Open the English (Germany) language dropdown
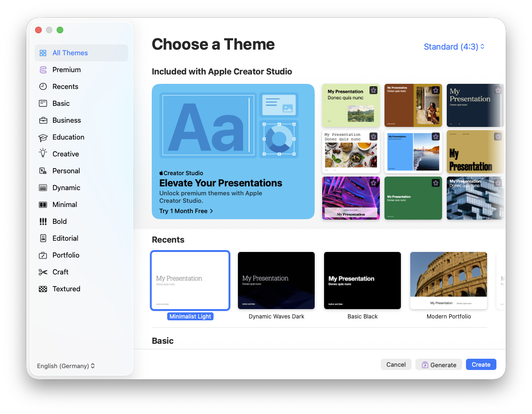The height and width of the screenshot is (414, 532). click(66, 366)
